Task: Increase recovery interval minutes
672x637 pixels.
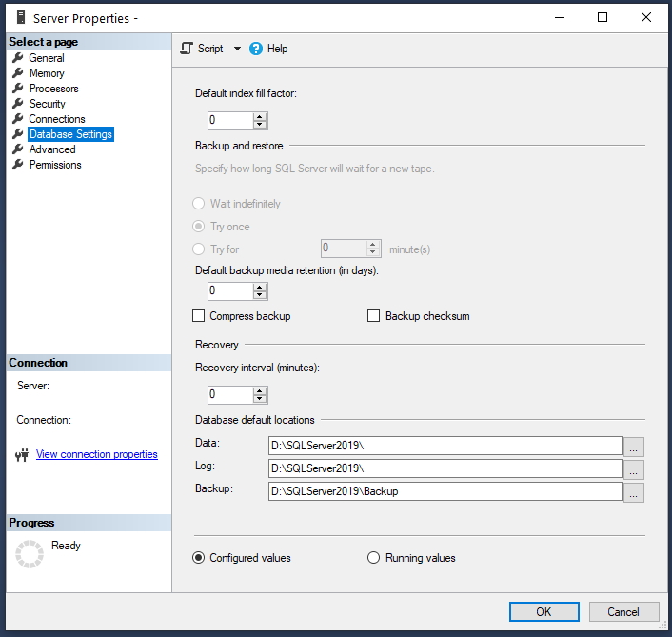Action: point(260,391)
